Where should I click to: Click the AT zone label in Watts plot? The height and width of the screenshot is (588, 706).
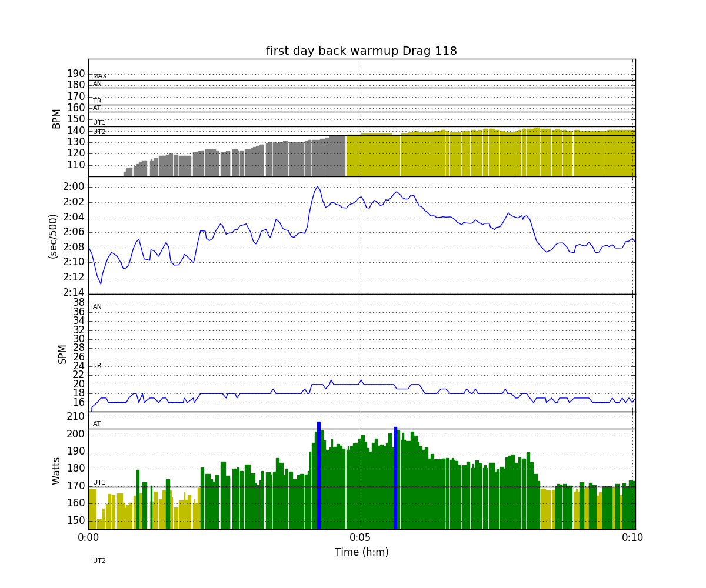tap(97, 424)
